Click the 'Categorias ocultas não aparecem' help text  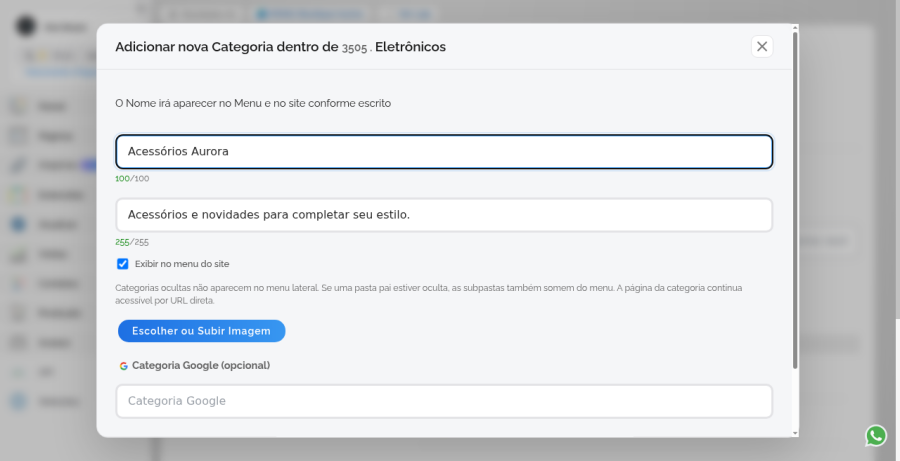[428, 294]
